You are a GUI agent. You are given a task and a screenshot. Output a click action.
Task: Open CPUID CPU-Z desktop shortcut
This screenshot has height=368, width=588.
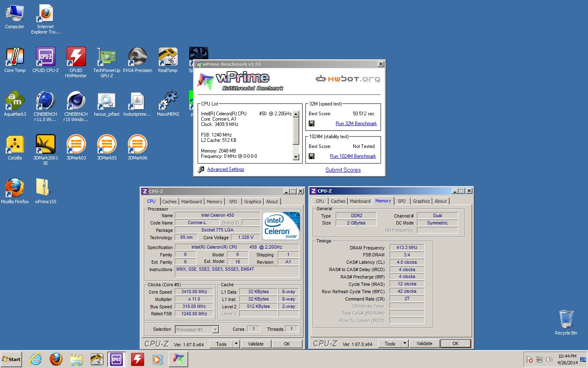point(45,60)
